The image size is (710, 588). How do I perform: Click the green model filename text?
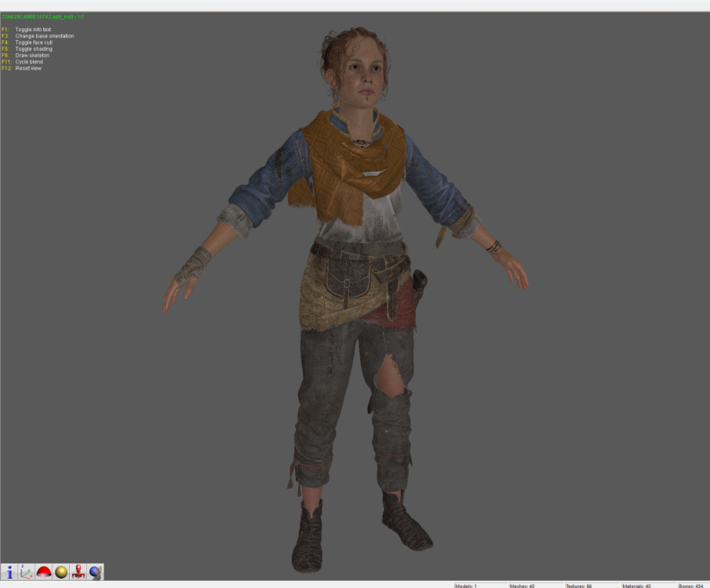point(43,16)
